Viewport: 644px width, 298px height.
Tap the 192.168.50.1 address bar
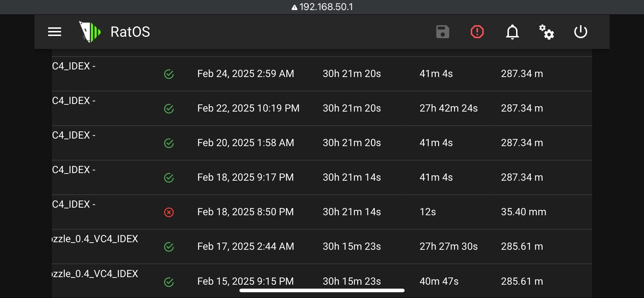322,7
